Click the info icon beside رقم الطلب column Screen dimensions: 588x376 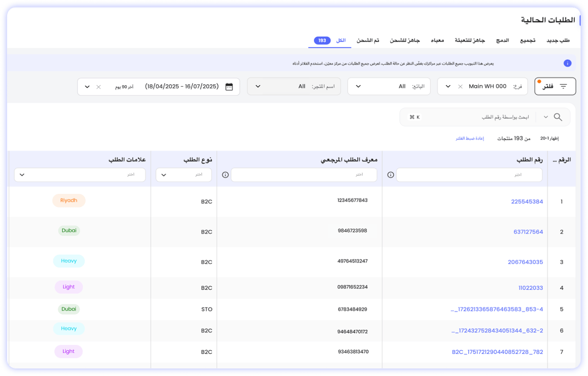pyautogui.click(x=390, y=174)
